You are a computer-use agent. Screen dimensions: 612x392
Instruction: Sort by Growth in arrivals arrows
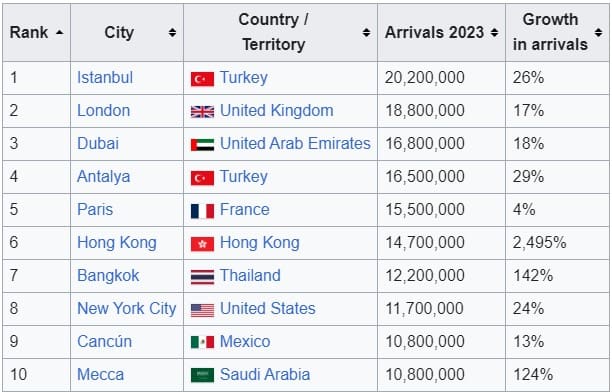(x=598, y=33)
